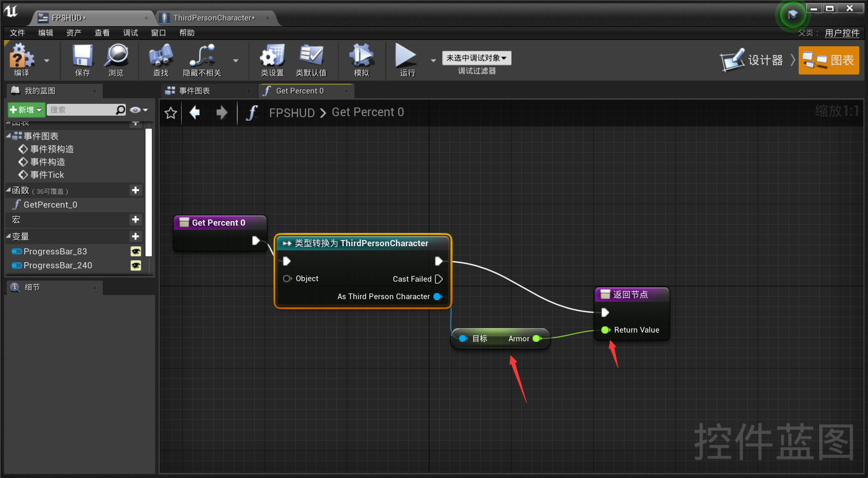Open the debug object dropdown (未选中调试对象)
868x478 pixels.
(x=476, y=58)
